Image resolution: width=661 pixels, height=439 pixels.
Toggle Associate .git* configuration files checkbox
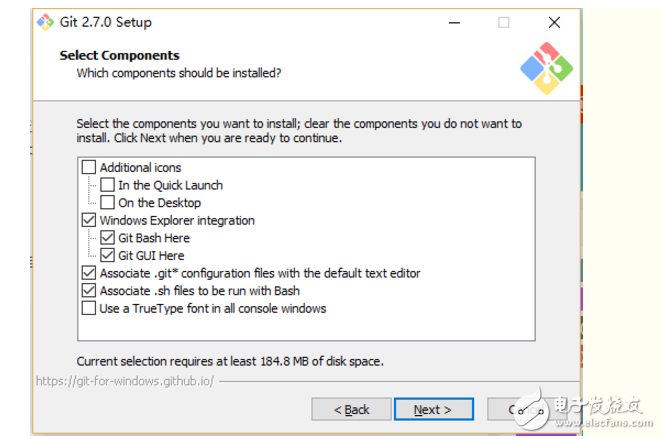tap(89, 273)
